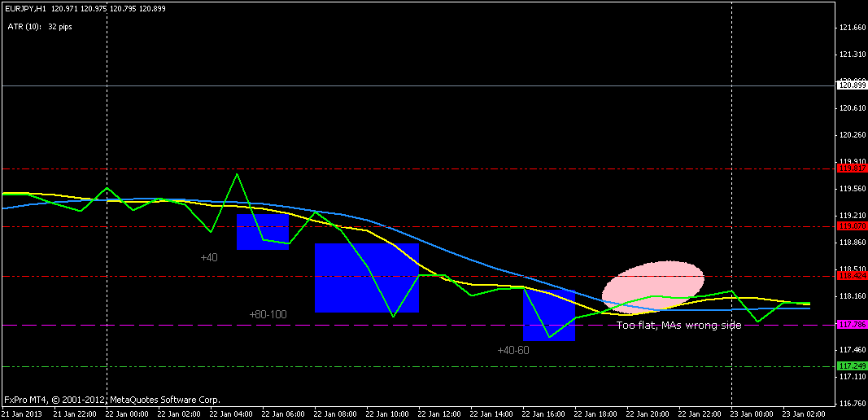Click the red 118.424 price label
Viewport: 868px width, 420px height.
pyautogui.click(x=852, y=275)
